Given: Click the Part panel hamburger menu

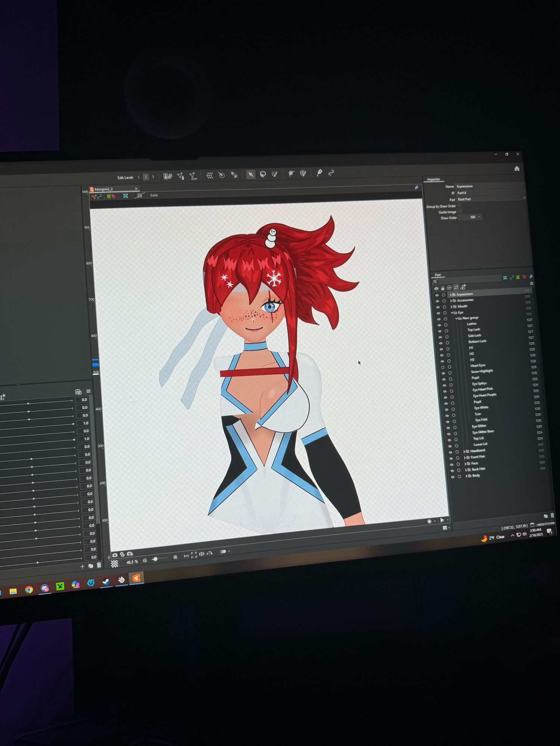Looking at the screenshot, I should (x=532, y=284).
